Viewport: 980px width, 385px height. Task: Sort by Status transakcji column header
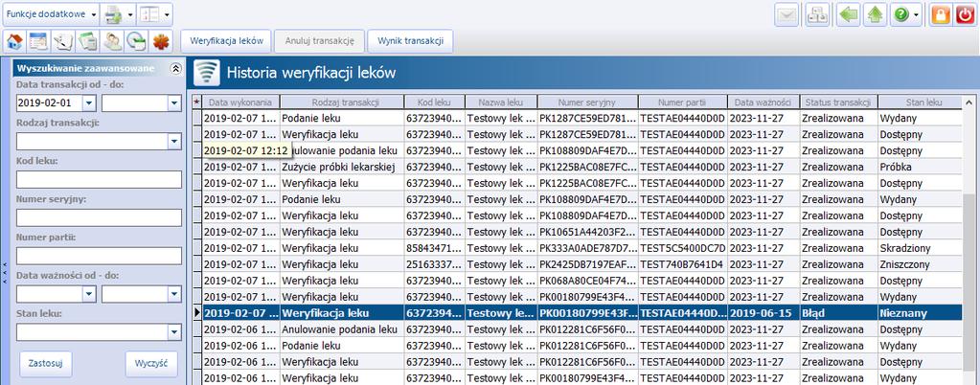pos(838,102)
